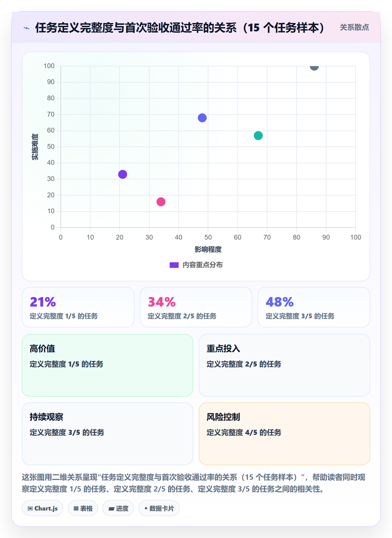Click the bar icon inside the 进度 chip

pos(111,509)
